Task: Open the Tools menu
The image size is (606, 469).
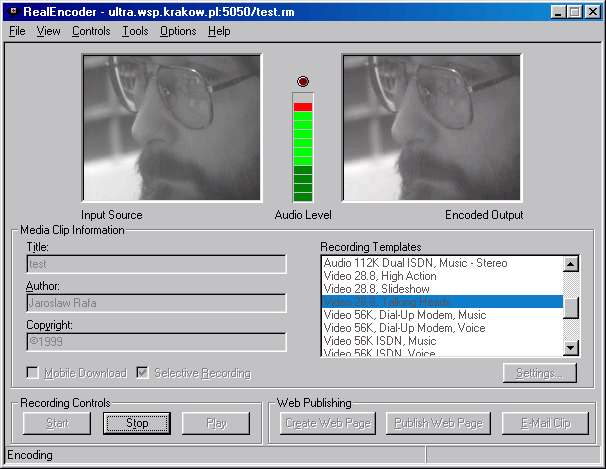Action: [x=135, y=31]
